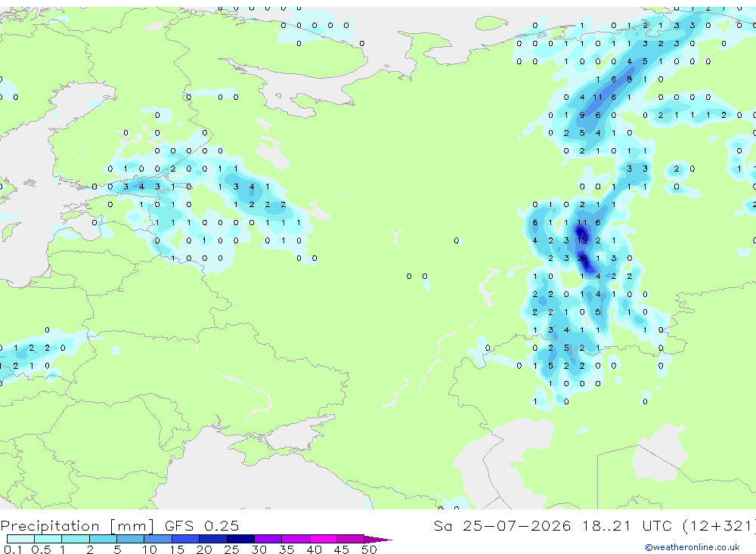Click the '50' legend scale label
Image resolution: width=756 pixels, height=554 pixels.
click(369, 549)
